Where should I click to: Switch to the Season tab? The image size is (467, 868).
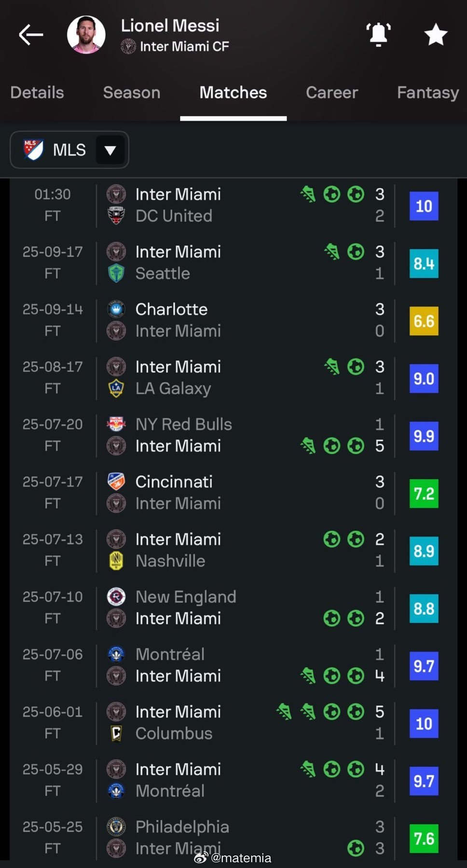click(x=132, y=93)
